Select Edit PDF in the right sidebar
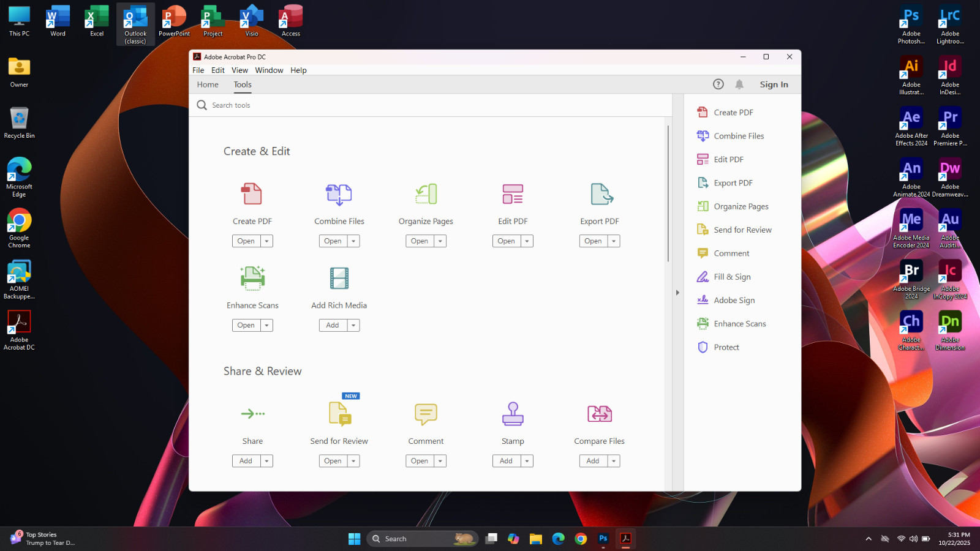Screen dimensions: 980x551 click(x=720, y=159)
